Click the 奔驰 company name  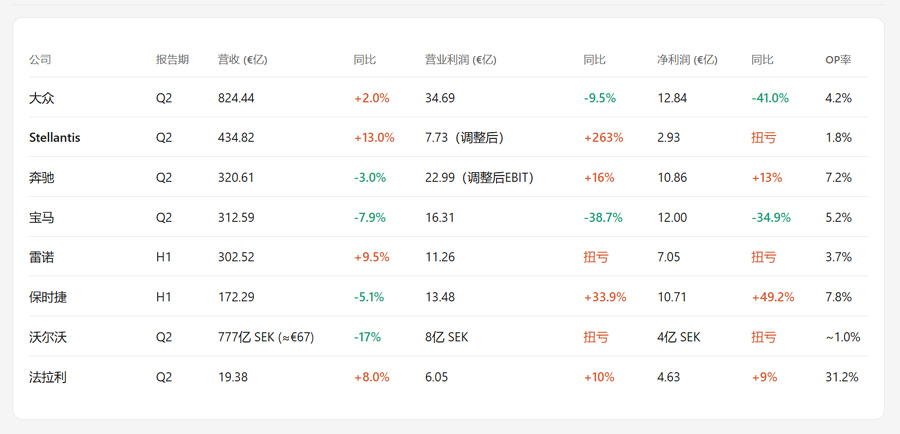(42, 178)
